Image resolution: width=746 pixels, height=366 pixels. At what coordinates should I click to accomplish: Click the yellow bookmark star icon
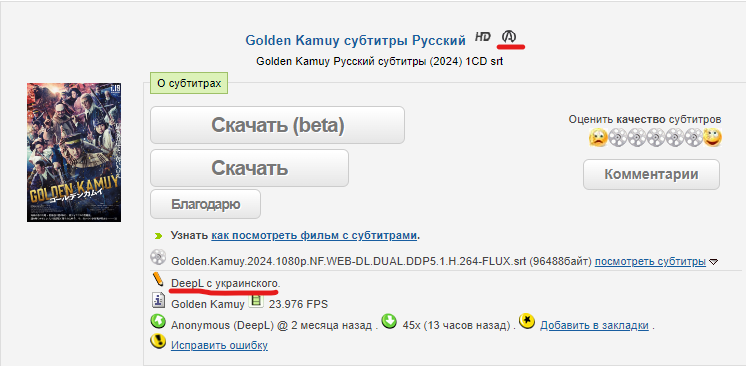pyautogui.click(x=527, y=321)
